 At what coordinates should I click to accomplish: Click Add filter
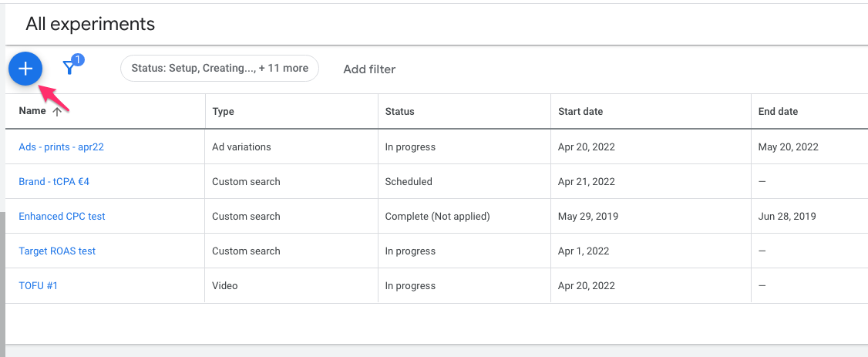pyautogui.click(x=369, y=69)
